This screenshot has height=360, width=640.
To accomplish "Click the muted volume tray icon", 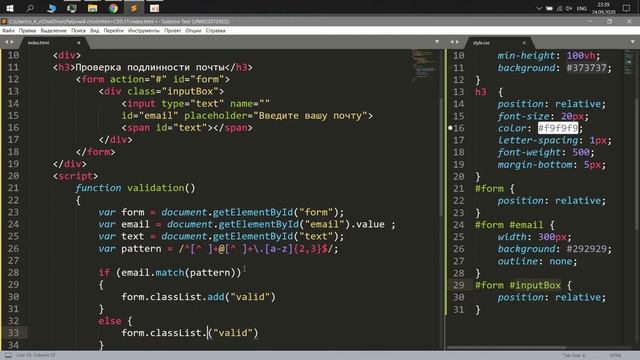I will (x=569, y=8).
